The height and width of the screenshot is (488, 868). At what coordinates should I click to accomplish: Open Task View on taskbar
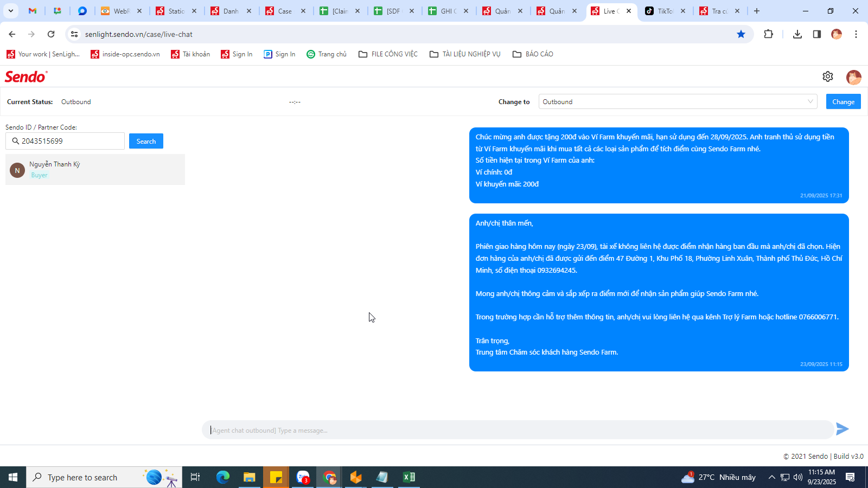[195, 477]
